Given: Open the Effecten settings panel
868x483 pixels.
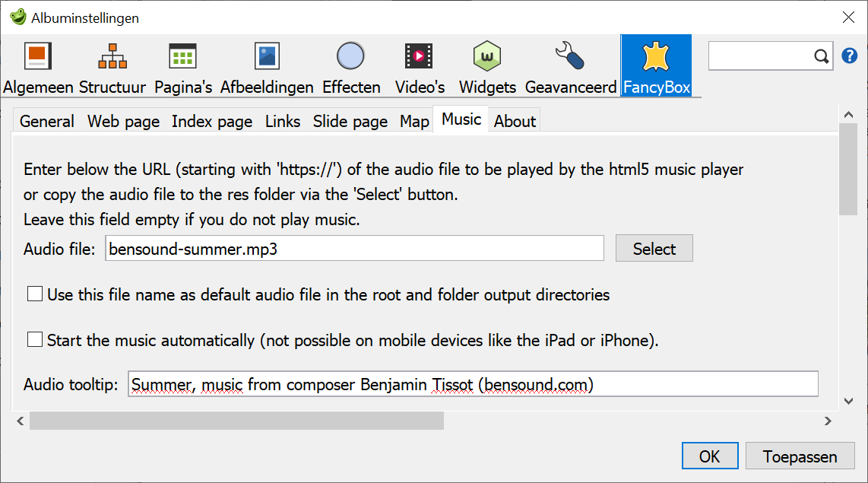Looking at the screenshot, I should pyautogui.click(x=350, y=56).
